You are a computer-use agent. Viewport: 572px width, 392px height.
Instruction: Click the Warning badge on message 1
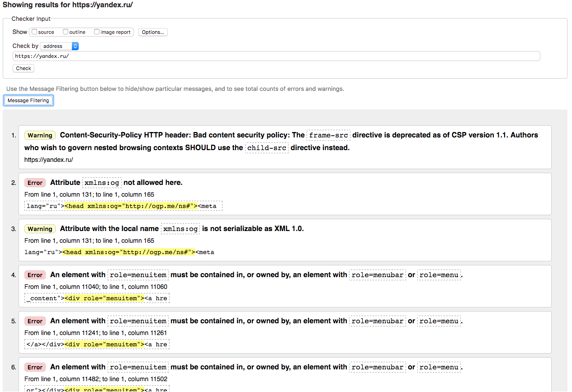40,135
